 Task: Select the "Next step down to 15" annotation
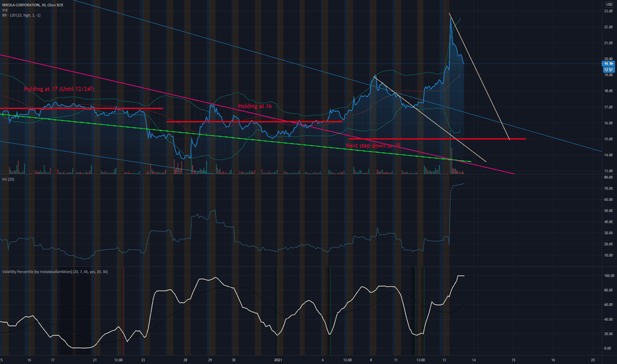(373, 146)
